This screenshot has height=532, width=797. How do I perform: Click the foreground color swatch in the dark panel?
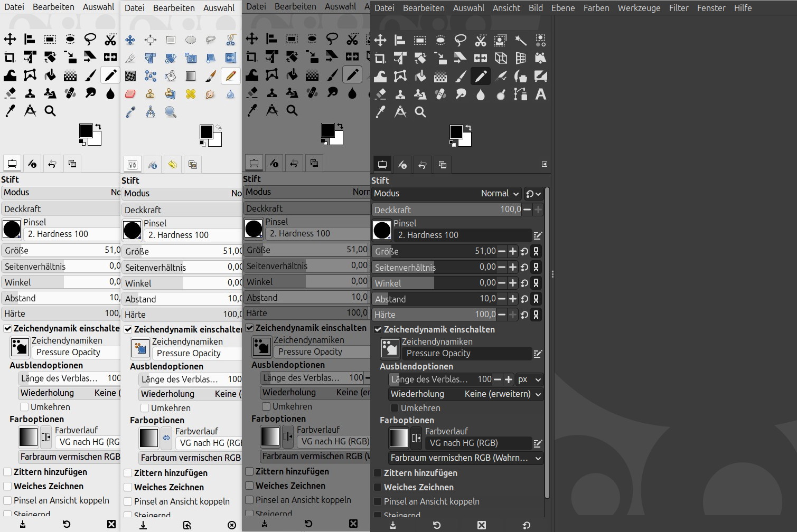456,131
